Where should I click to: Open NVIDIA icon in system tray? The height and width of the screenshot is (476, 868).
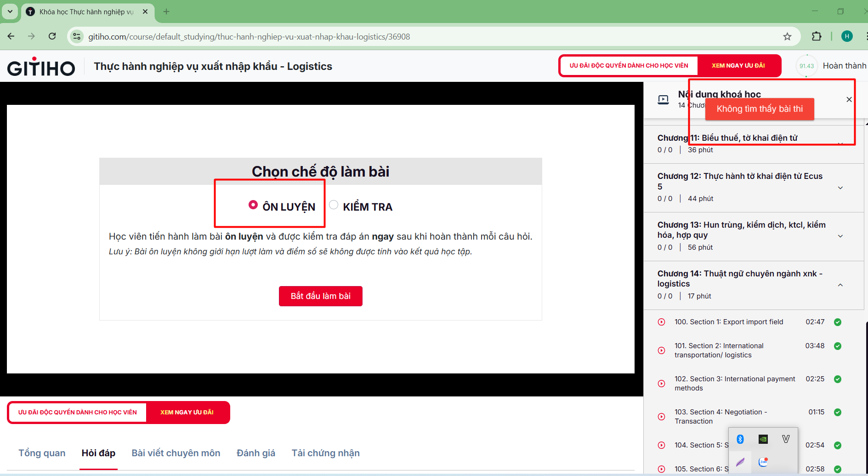coord(763,439)
